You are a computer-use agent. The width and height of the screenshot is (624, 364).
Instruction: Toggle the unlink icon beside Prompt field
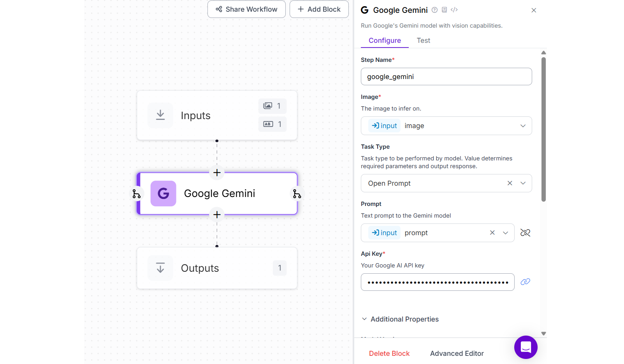526,233
